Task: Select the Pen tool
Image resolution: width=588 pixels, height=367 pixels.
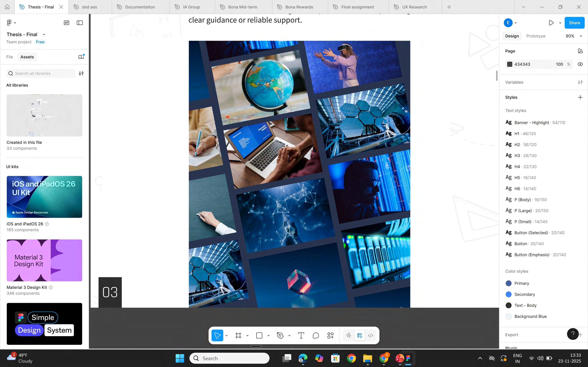Action: 280,335
